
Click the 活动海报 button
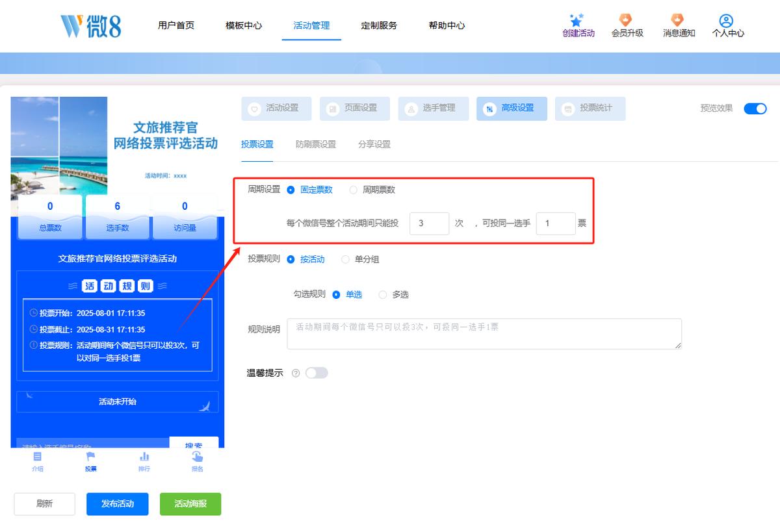coord(190,504)
